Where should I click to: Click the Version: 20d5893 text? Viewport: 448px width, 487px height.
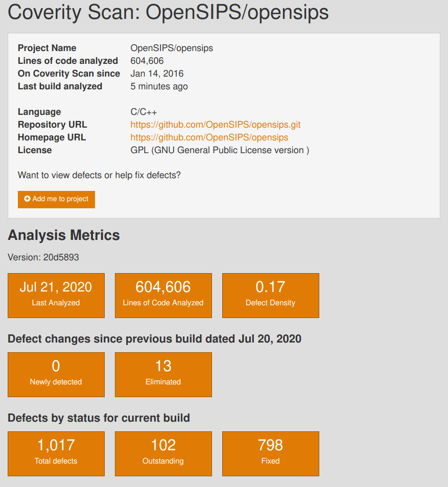coord(43,257)
